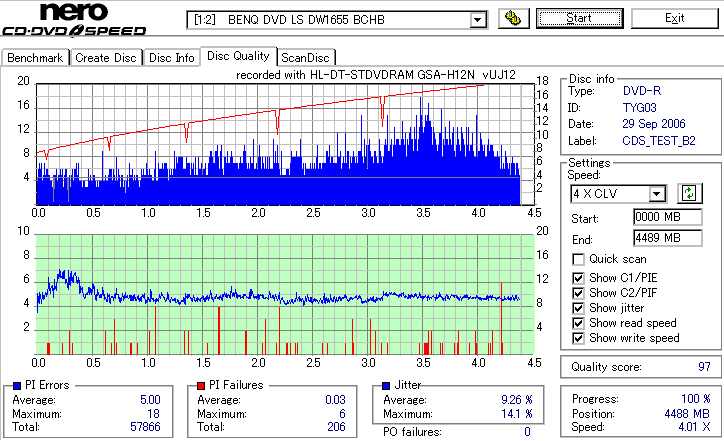
Task: Toggle the Show read speed checkbox
Action: click(x=578, y=323)
